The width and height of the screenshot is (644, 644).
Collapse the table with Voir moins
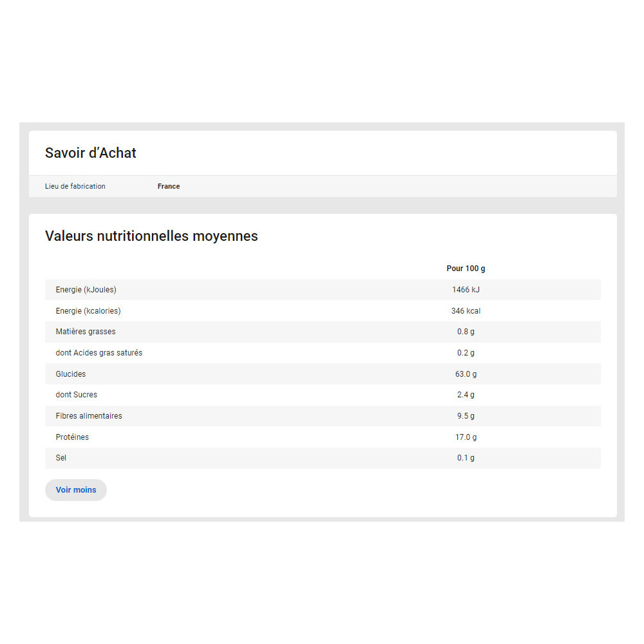pyautogui.click(x=76, y=490)
